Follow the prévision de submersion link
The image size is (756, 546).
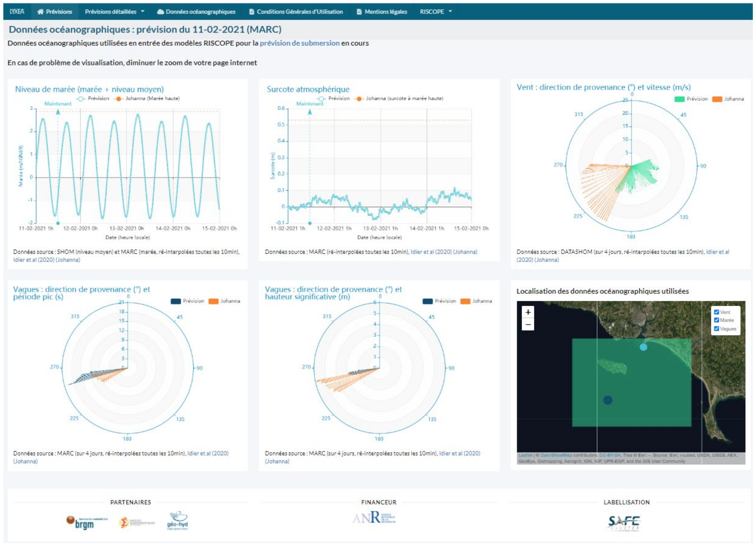pos(299,43)
